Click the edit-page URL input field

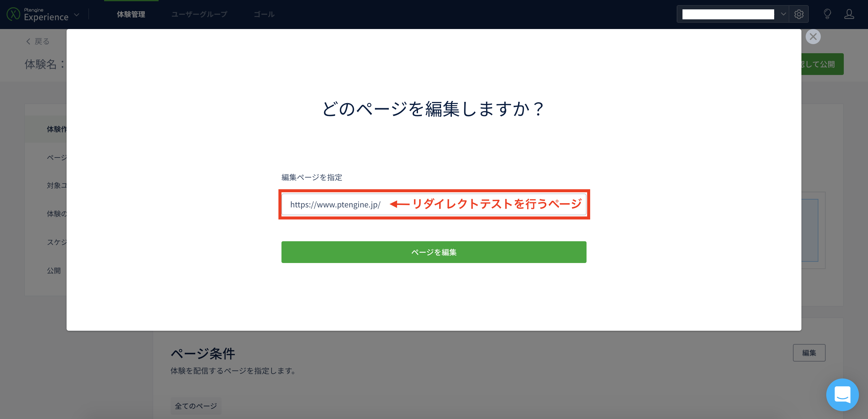click(434, 204)
